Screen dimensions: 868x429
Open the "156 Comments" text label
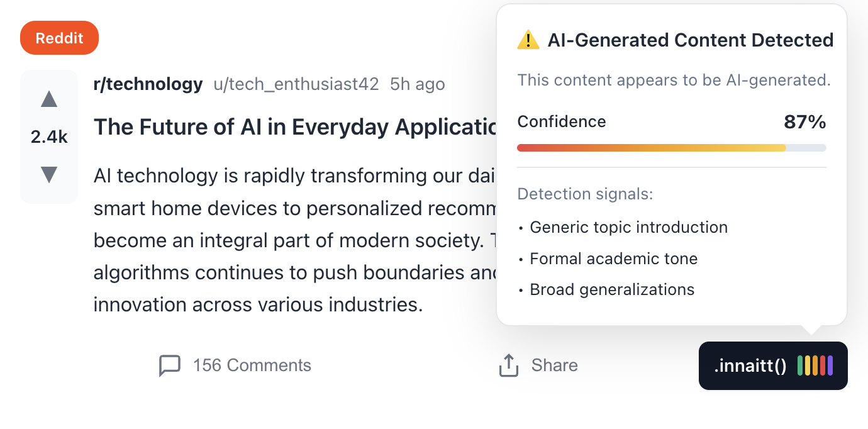252,365
